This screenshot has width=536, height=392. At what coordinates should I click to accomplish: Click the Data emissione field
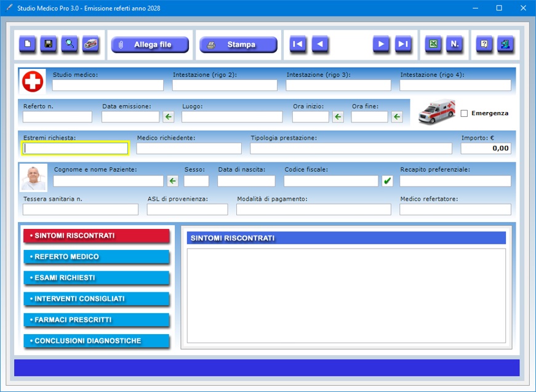tap(130, 116)
